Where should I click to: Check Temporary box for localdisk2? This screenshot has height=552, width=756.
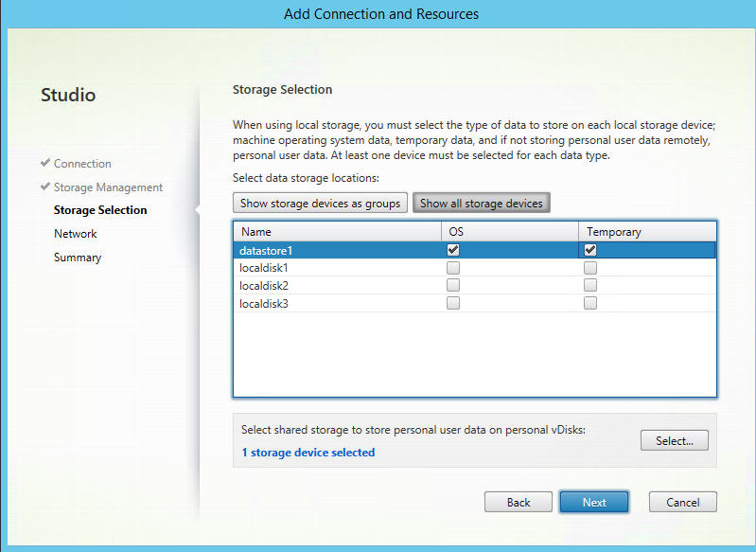pyautogui.click(x=590, y=285)
